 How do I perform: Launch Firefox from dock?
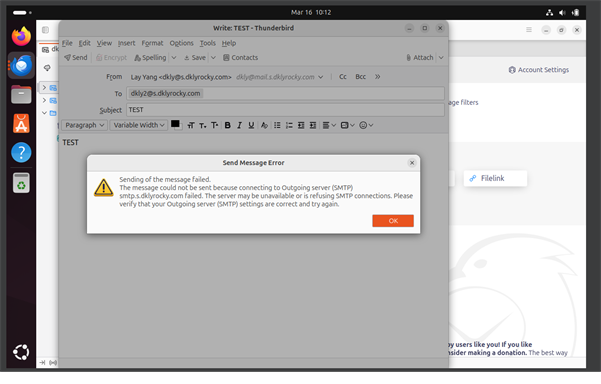(x=21, y=36)
